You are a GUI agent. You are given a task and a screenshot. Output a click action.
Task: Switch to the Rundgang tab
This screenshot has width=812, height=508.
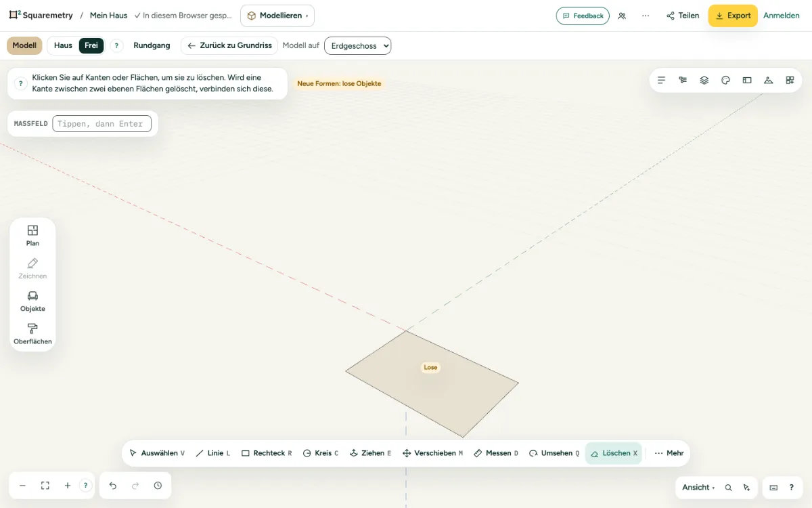coord(152,45)
